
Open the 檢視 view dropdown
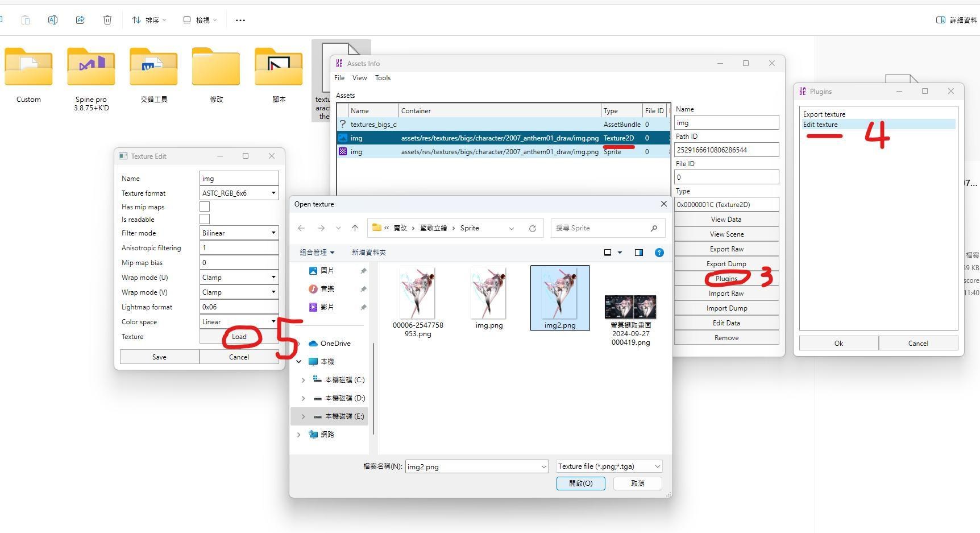[200, 20]
